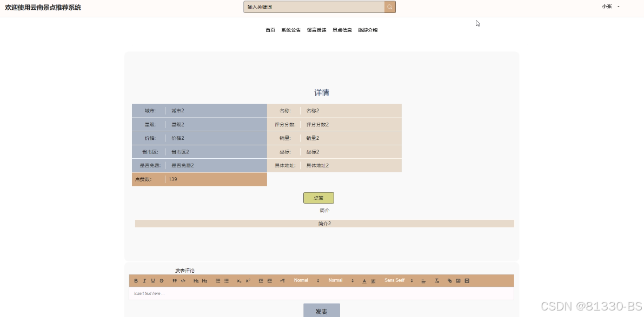Click the 欢迎使用云南景点推荐系统 site title

pyautogui.click(x=43, y=8)
